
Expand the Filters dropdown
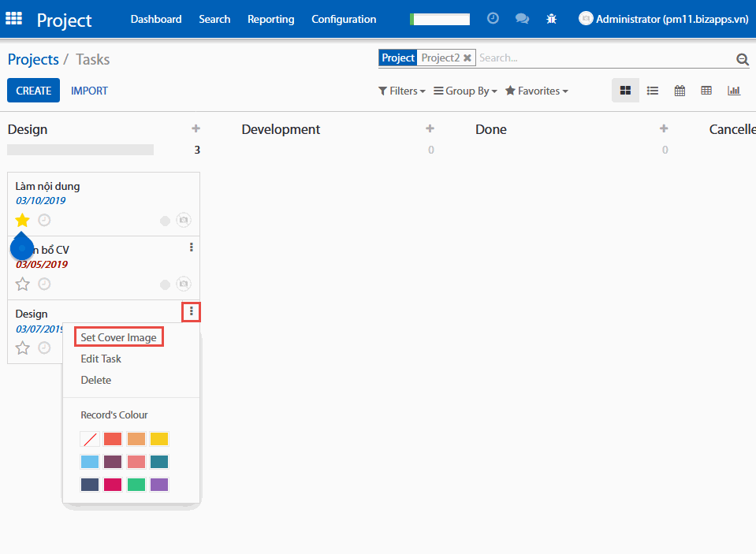coord(402,91)
